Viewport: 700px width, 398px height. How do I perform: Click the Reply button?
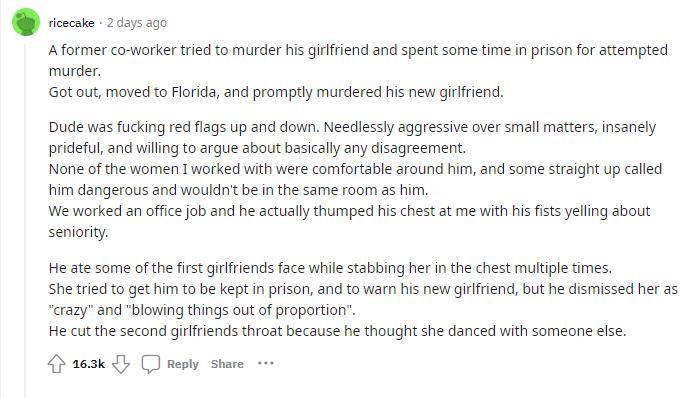tap(183, 364)
